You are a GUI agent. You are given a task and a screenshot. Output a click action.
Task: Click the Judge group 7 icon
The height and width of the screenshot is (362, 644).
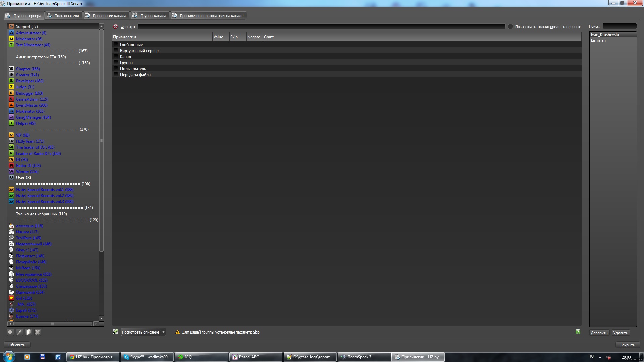coord(11,87)
